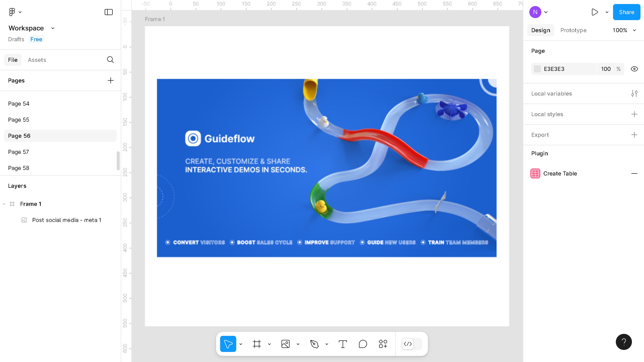This screenshot has width=644, height=362.
Task: Collapse the Frame 1 layer
Action: click(x=4, y=204)
